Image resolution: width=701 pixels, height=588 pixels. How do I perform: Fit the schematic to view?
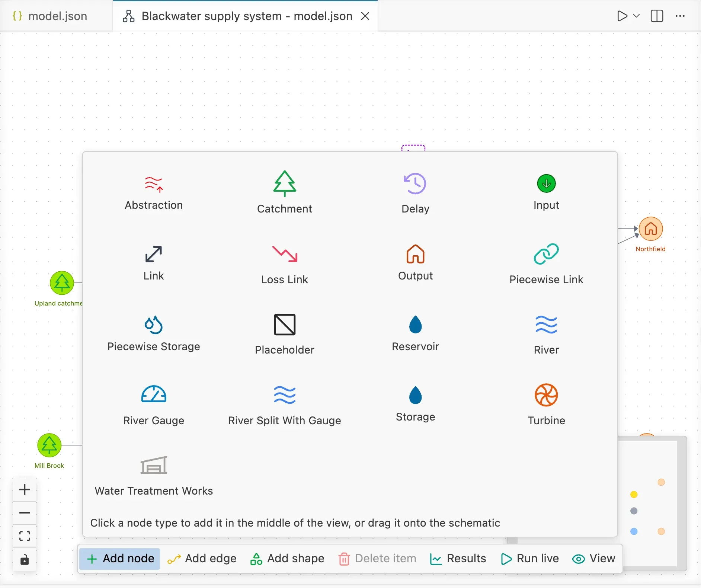(x=25, y=536)
